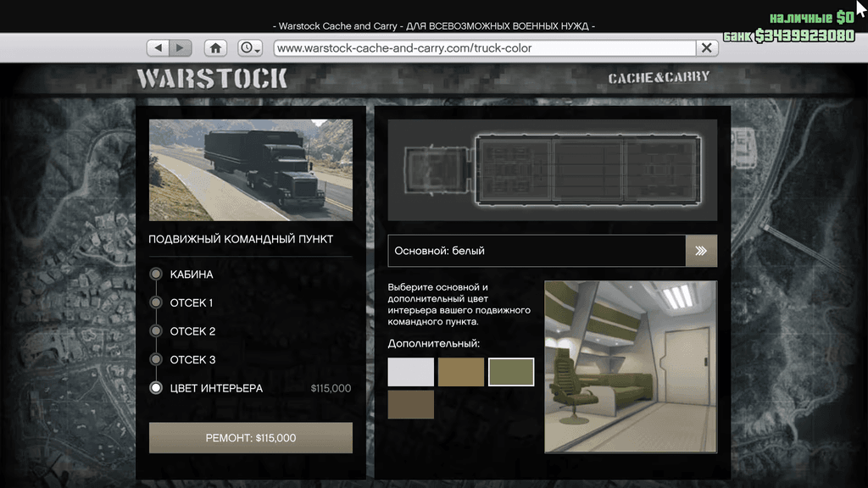
Task: Select the ОТСЕК 3 radio option
Action: tap(156, 359)
